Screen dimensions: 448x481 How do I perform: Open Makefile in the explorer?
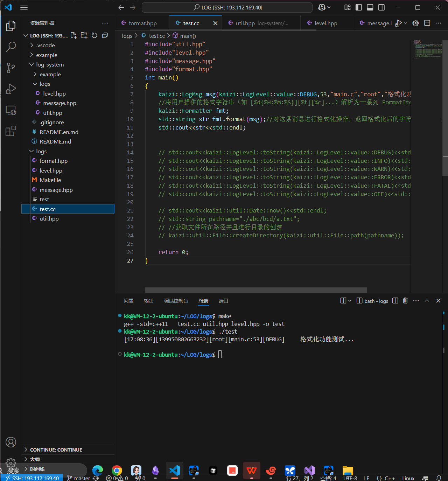pos(68,180)
